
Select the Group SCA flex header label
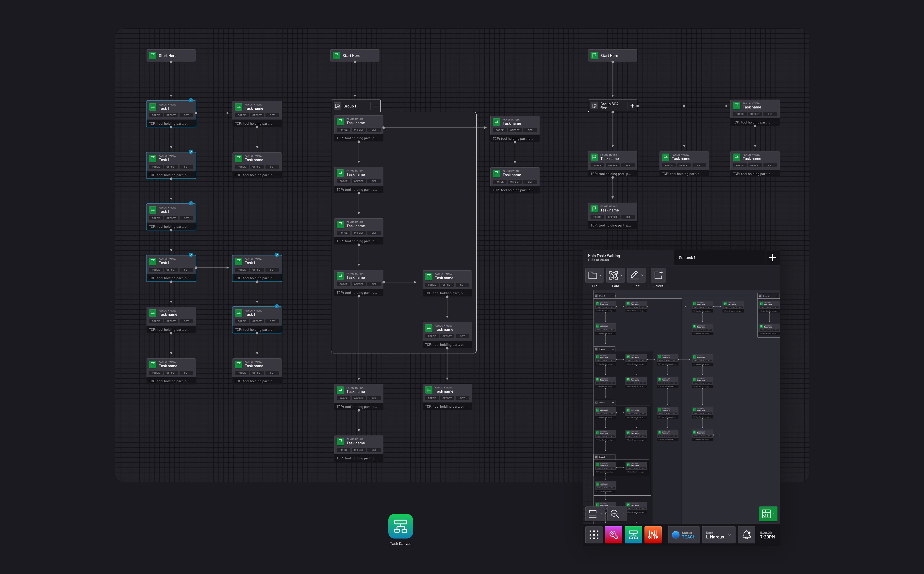tap(609, 106)
